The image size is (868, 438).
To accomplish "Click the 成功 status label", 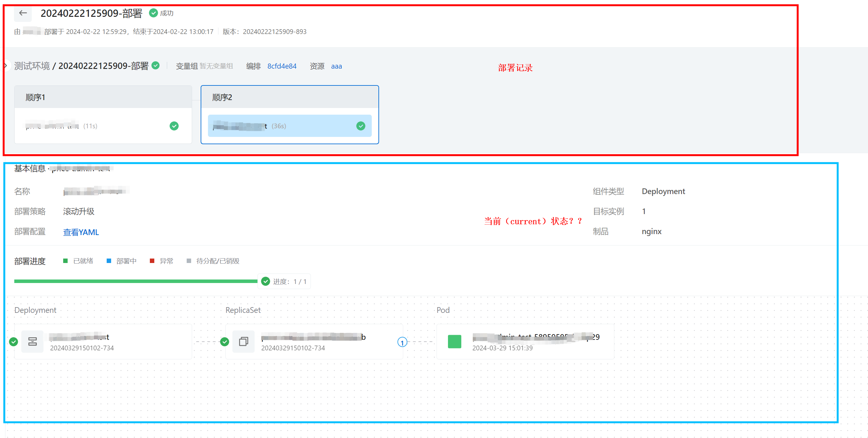I will tap(166, 13).
